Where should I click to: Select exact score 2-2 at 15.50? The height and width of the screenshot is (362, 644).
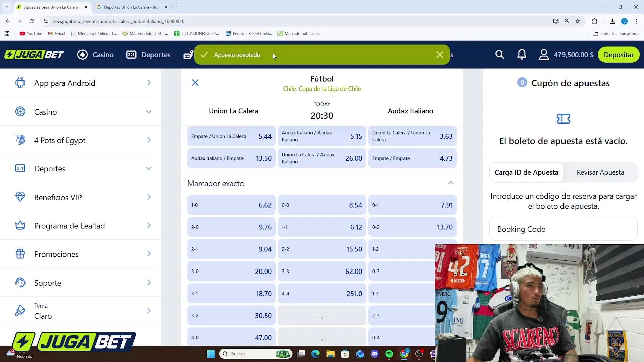[322, 249]
